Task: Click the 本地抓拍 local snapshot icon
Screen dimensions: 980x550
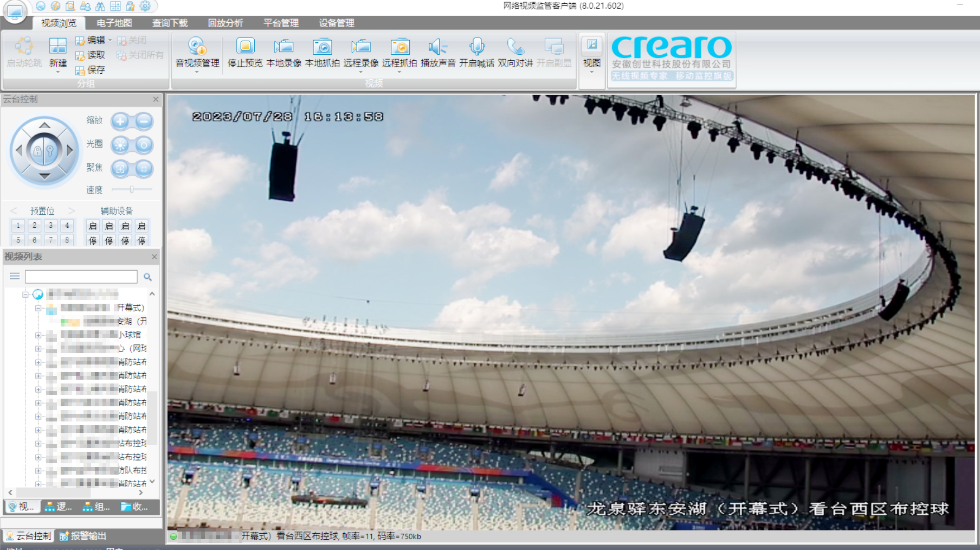Action: tap(322, 48)
